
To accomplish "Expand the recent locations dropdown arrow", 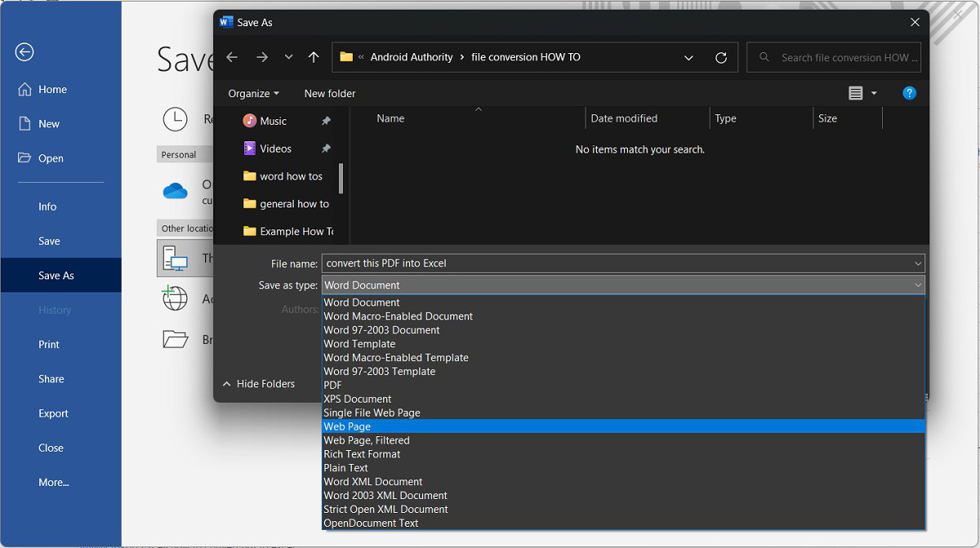I will [288, 57].
